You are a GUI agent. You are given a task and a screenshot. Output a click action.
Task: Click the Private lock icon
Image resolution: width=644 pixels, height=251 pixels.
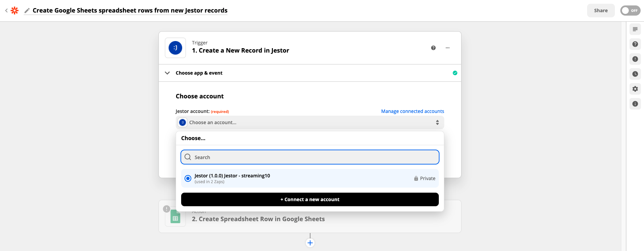[x=416, y=178]
